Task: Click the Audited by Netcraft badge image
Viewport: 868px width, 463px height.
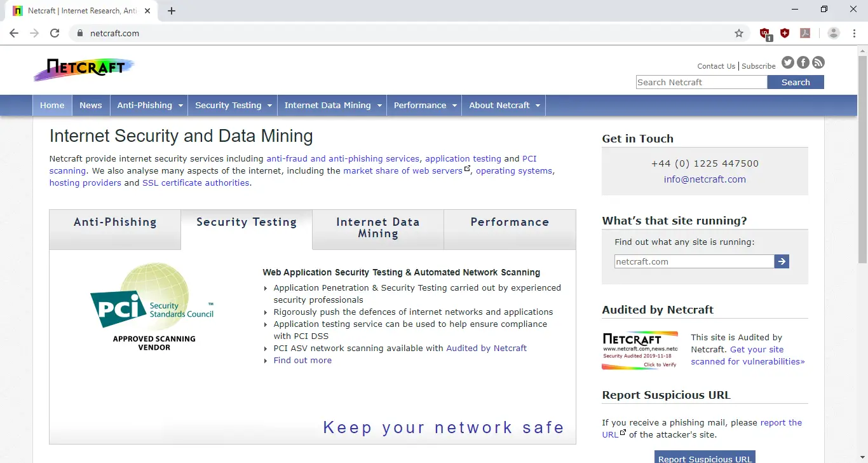Action: [x=640, y=350]
